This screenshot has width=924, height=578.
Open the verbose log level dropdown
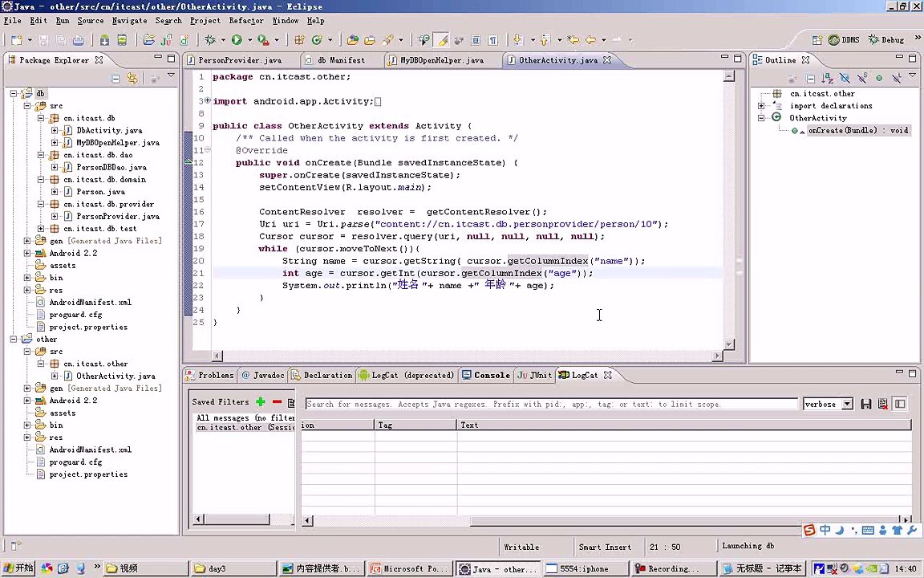847,404
